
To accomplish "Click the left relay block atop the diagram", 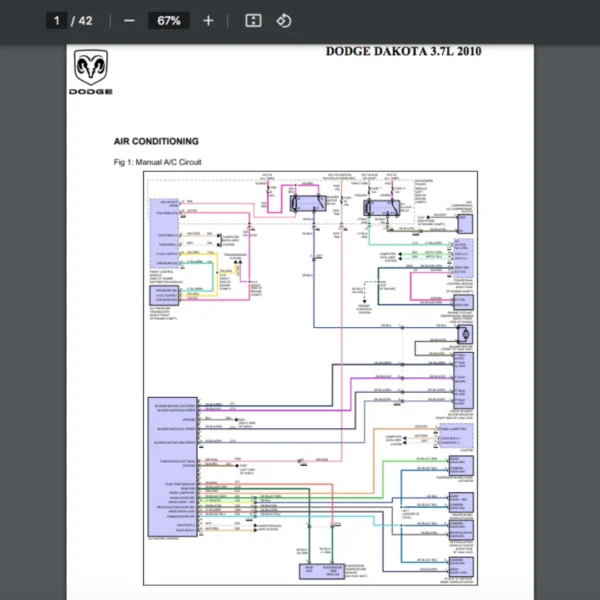I will coord(300,203).
